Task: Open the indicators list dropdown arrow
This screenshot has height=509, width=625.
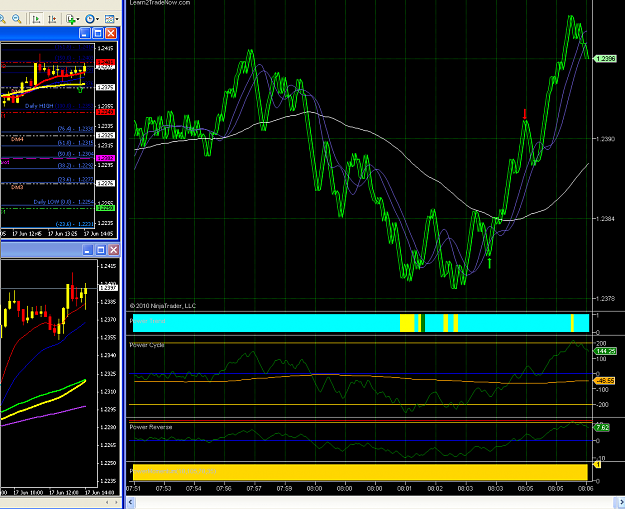Action: click(78, 19)
